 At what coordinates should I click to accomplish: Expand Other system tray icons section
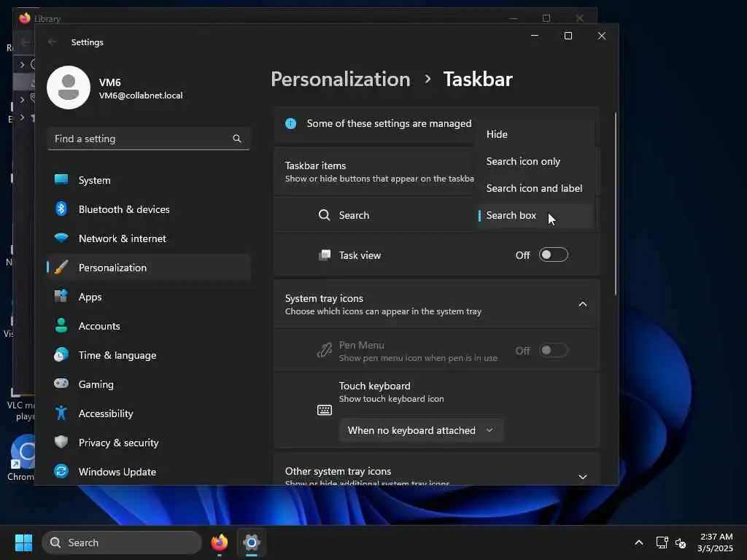click(583, 477)
